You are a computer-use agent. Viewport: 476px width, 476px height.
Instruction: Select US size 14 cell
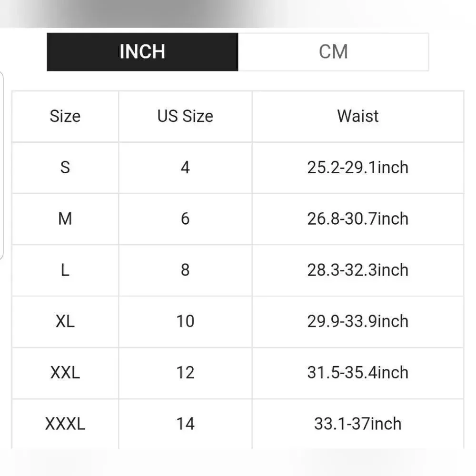coord(185,424)
